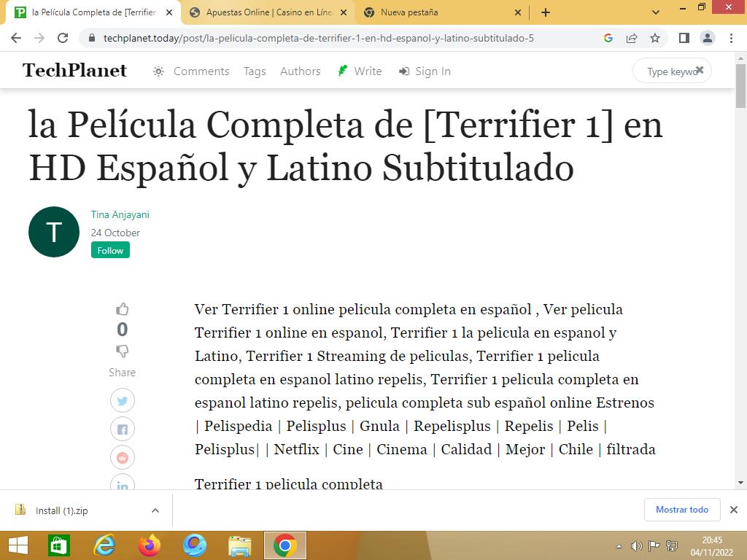The width and height of the screenshot is (747, 560).
Task: Open the Chrome tab search chevron
Action: click(655, 12)
